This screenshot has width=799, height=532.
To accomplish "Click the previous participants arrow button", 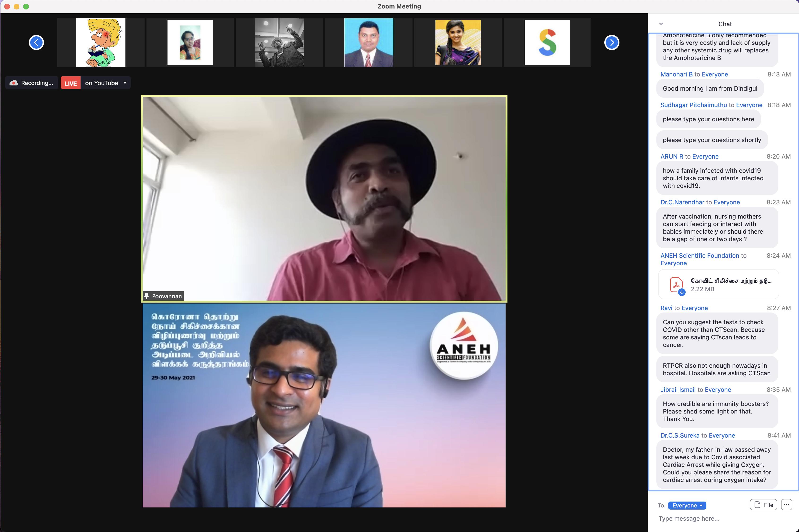I will (x=36, y=42).
